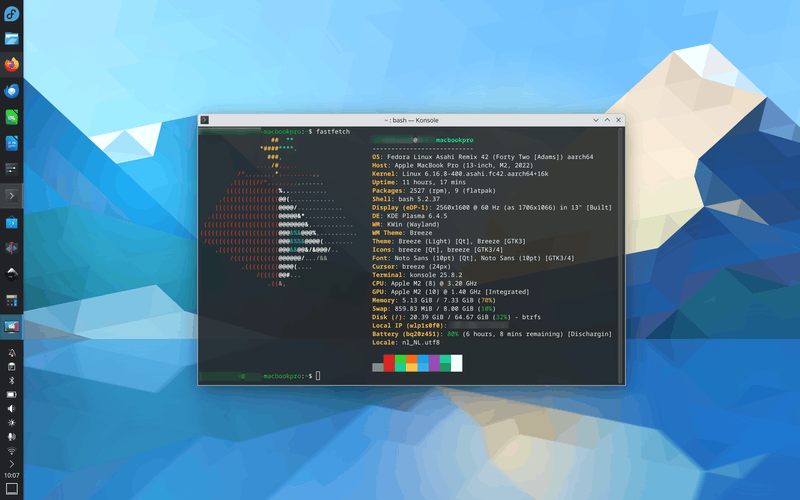Screen dimensions: 800x500
Task: Click the 'Host: Apple MacBook Pro' line
Action: click(453, 165)
